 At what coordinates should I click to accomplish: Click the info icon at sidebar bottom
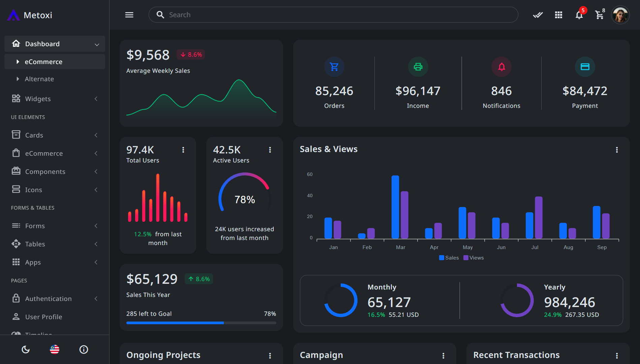tap(84, 350)
